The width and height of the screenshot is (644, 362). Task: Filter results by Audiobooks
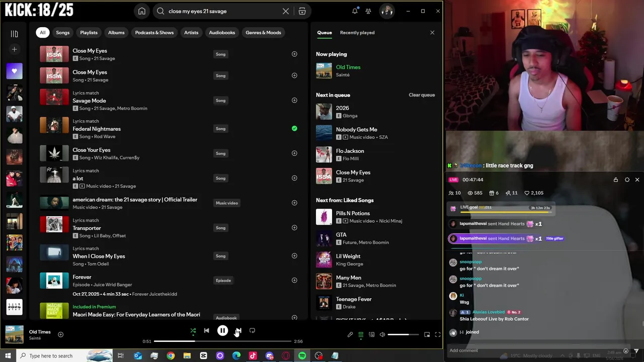tap(222, 33)
